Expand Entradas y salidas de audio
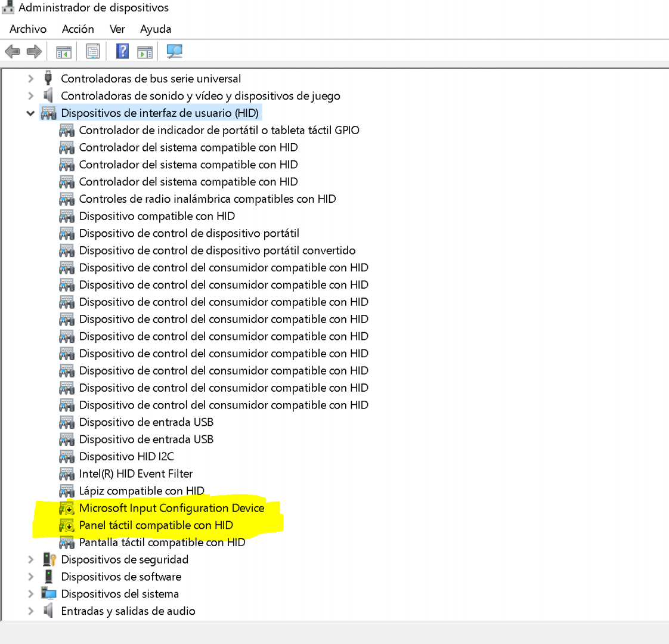 click(x=30, y=611)
